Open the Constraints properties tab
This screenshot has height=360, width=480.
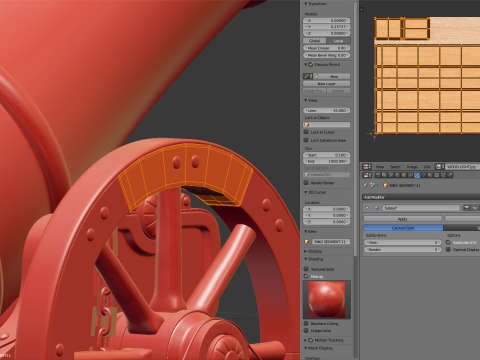pyautogui.click(x=410, y=175)
